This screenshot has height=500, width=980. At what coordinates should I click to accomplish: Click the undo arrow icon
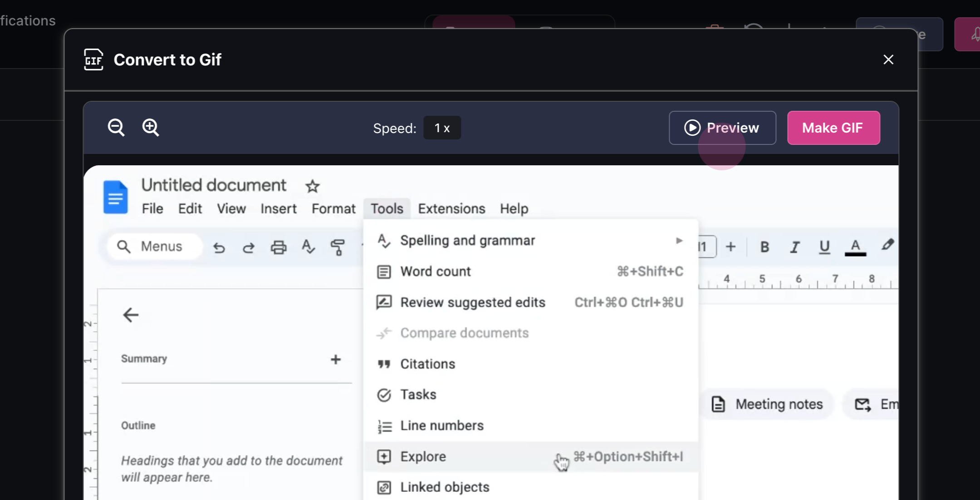[x=219, y=248]
